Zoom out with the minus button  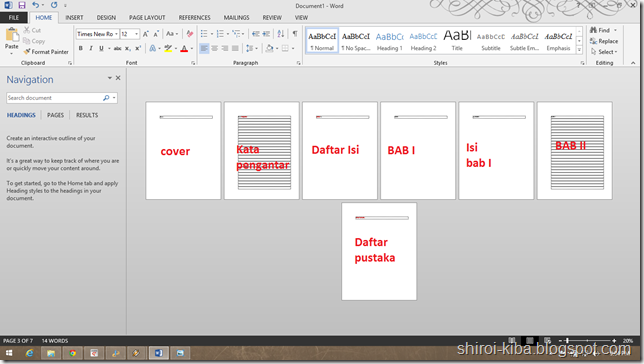pyautogui.click(x=560, y=341)
